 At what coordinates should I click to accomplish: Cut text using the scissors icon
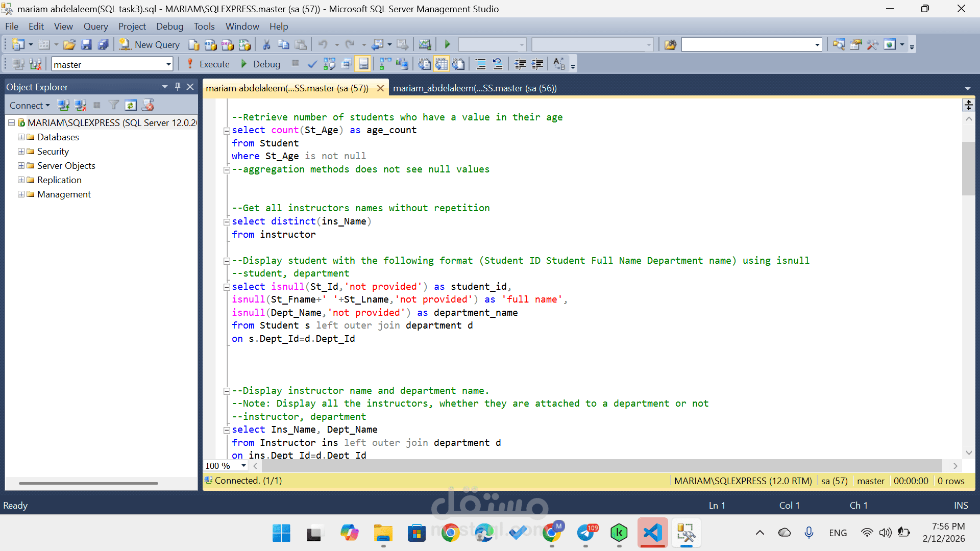[x=266, y=44]
